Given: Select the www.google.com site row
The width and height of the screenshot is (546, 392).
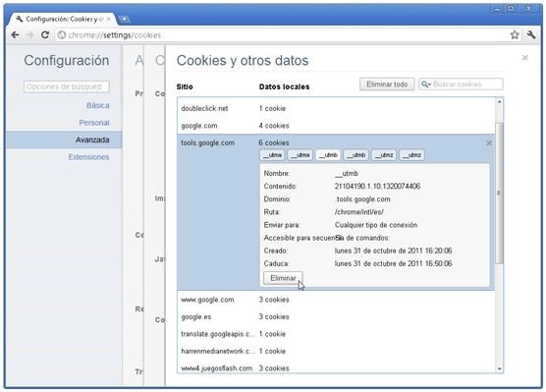Looking at the screenshot, I should [336, 300].
